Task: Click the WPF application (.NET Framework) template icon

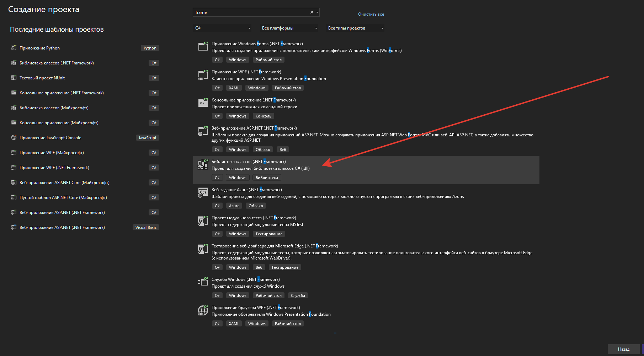Action: (203, 75)
